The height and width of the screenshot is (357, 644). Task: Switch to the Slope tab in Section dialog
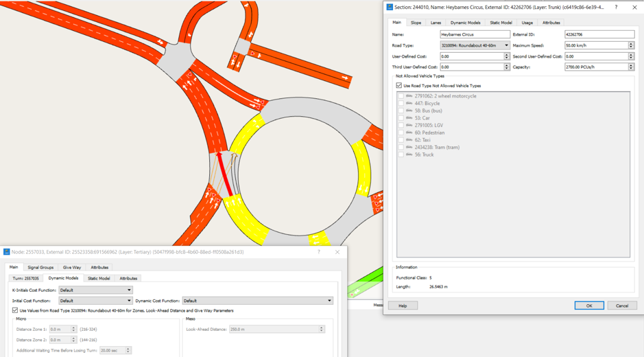[x=416, y=23]
